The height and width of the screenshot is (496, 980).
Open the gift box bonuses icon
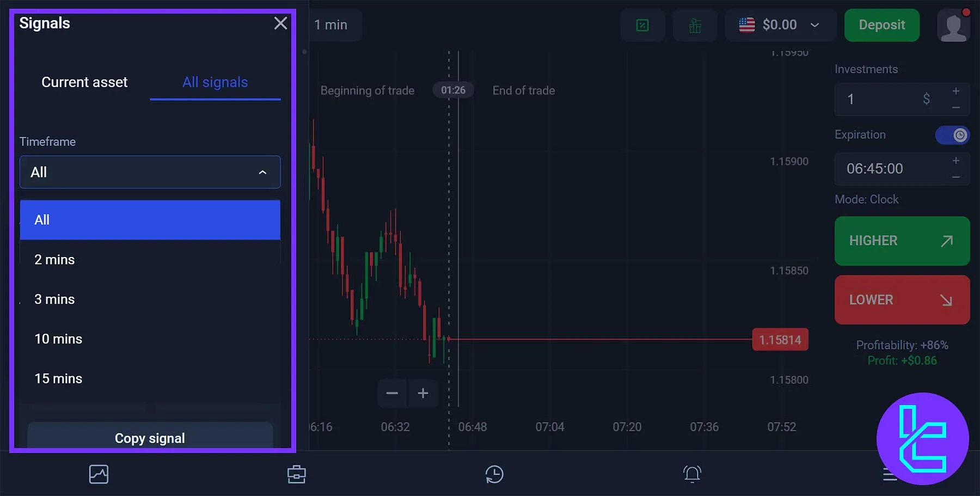pyautogui.click(x=695, y=25)
